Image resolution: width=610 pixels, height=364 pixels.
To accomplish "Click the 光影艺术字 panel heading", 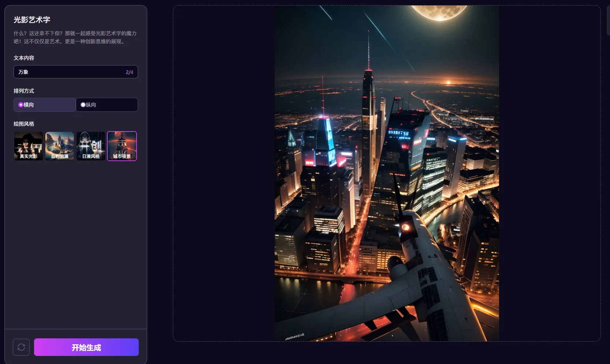I will click(x=32, y=20).
